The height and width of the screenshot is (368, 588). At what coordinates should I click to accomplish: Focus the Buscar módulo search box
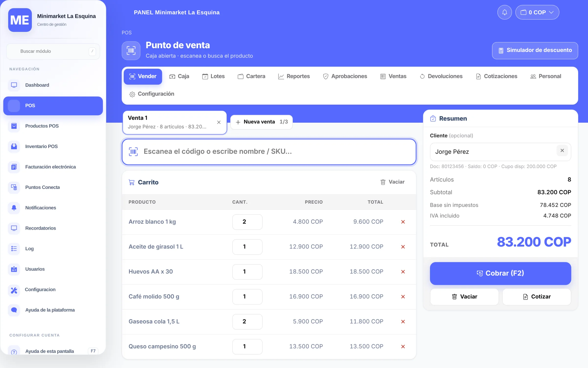click(53, 51)
